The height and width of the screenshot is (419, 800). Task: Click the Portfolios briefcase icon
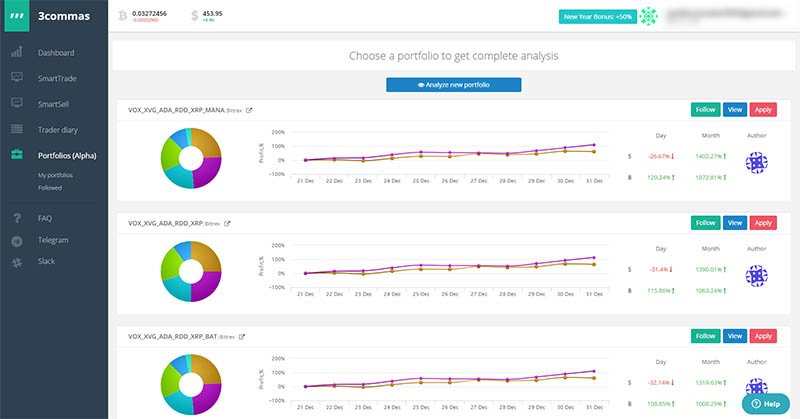tap(17, 154)
